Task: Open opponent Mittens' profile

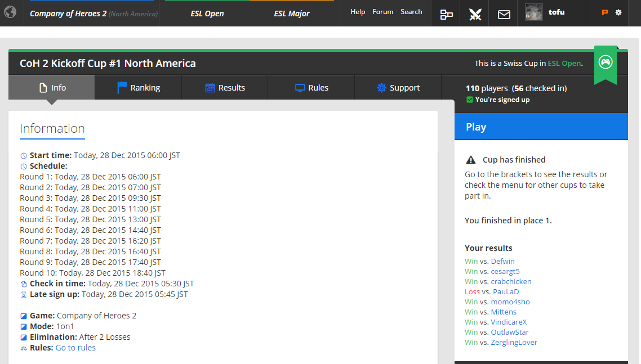Action: coord(504,312)
